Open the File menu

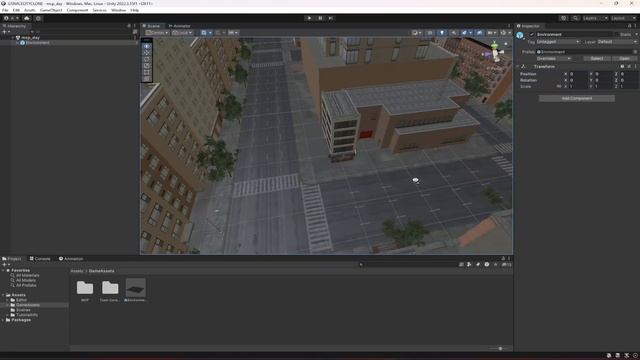(5, 10)
